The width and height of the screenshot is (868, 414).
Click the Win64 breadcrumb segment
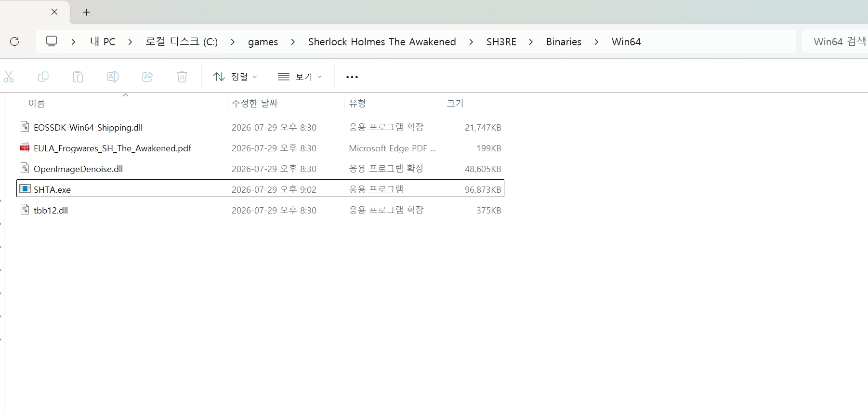click(x=626, y=42)
